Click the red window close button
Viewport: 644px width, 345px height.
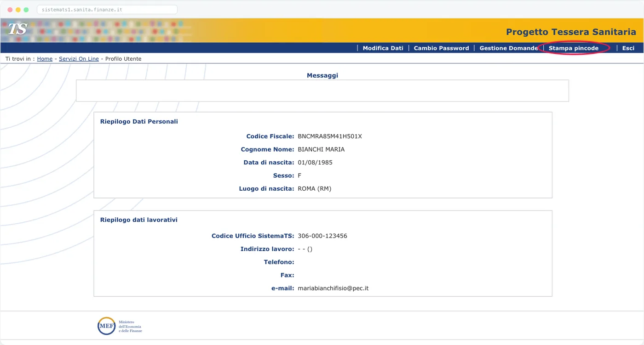10,10
